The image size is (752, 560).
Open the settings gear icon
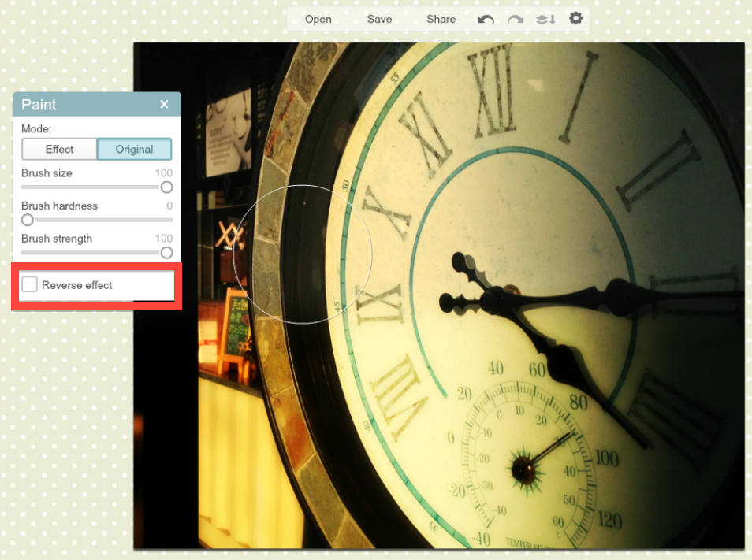(x=575, y=19)
